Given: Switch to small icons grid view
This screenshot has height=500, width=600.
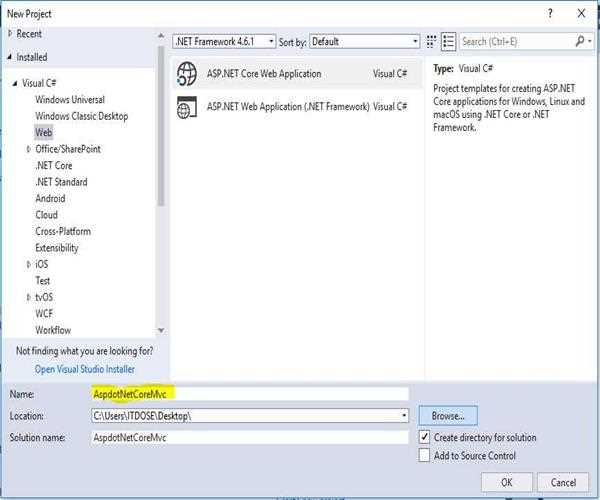Looking at the screenshot, I should 433,42.
